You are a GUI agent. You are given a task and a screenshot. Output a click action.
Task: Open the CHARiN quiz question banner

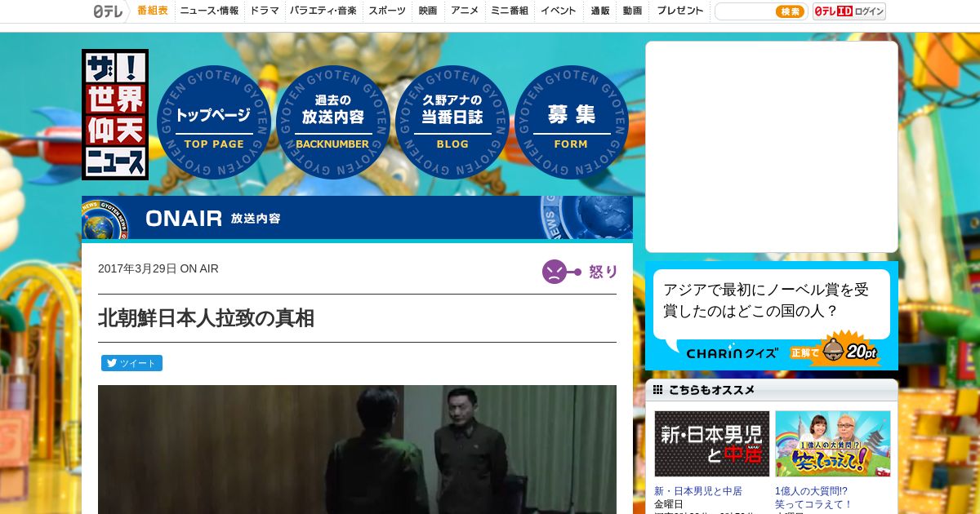772,316
